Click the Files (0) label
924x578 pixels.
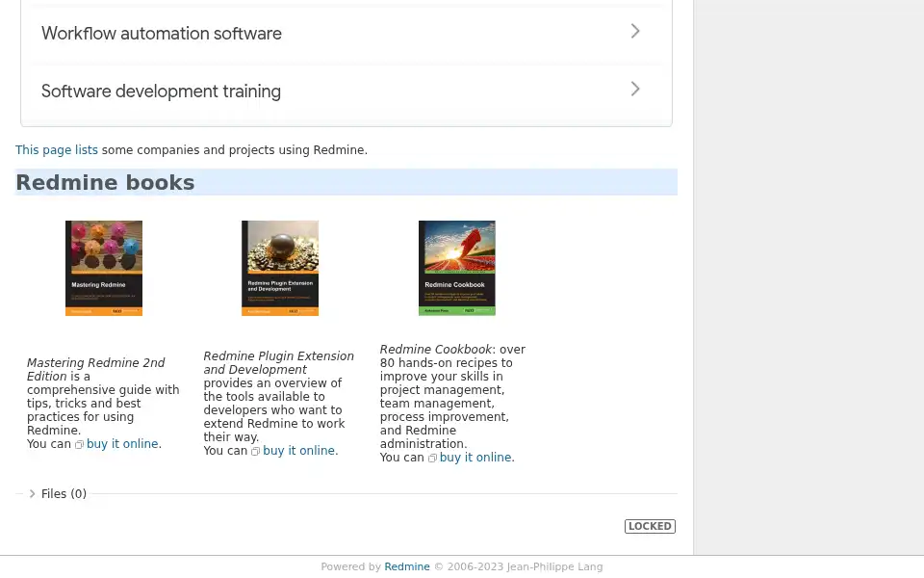(64, 493)
